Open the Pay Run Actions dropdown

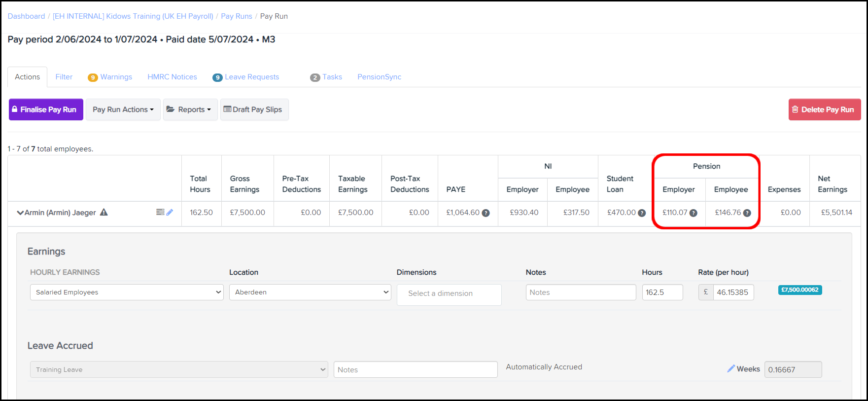pos(123,109)
